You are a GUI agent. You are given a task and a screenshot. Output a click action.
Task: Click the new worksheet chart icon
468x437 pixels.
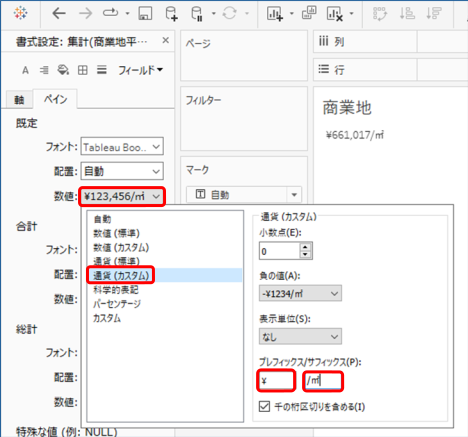pyautogui.click(x=275, y=14)
